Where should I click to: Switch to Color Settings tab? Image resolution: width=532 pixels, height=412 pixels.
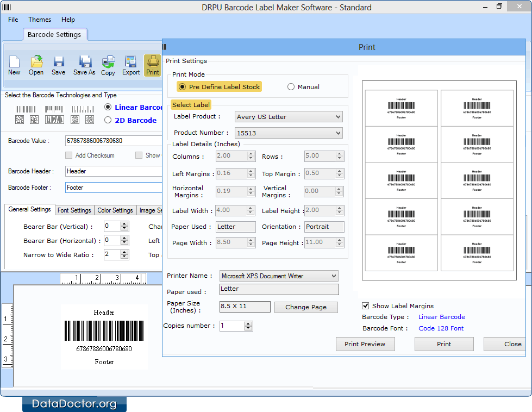coord(115,210)
